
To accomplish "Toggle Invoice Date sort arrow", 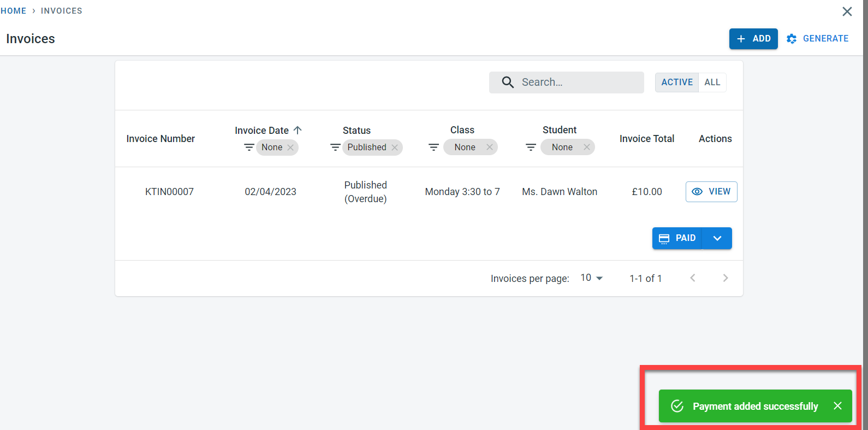I will 298,130.
